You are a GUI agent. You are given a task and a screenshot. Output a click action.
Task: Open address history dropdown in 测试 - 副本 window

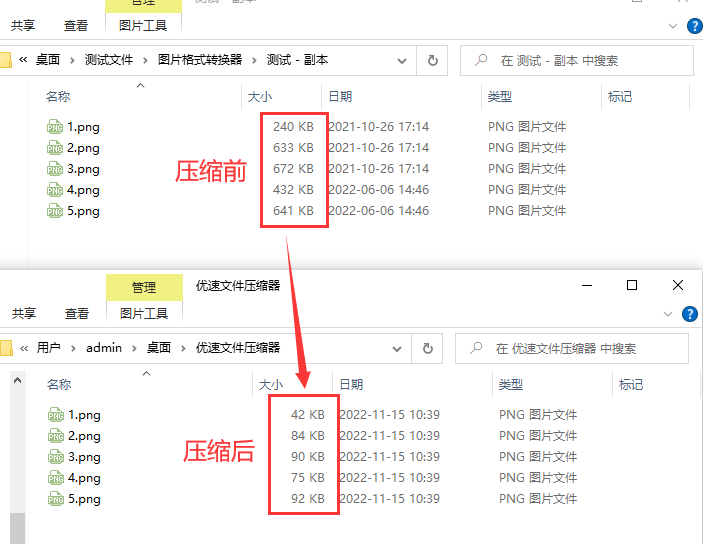coord(401,60)
